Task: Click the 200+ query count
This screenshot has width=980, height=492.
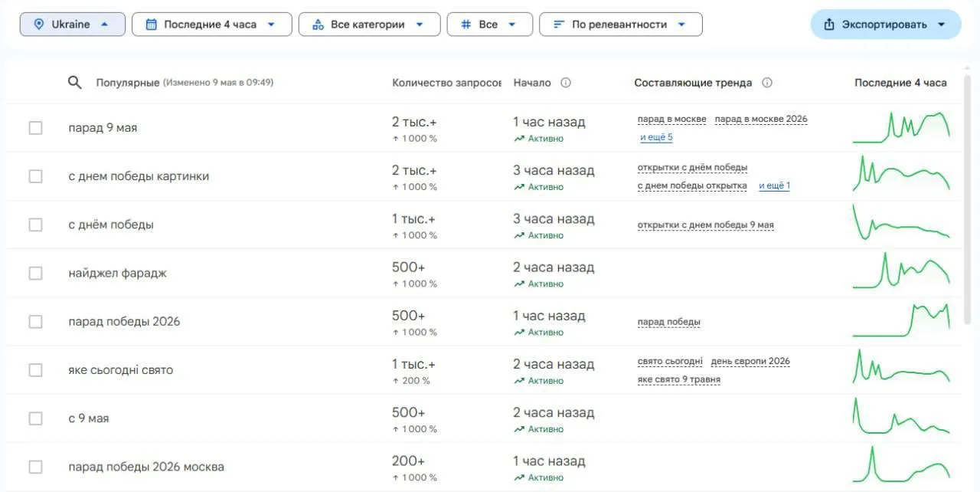Action: pyautogui.click(x=408, y=461)
